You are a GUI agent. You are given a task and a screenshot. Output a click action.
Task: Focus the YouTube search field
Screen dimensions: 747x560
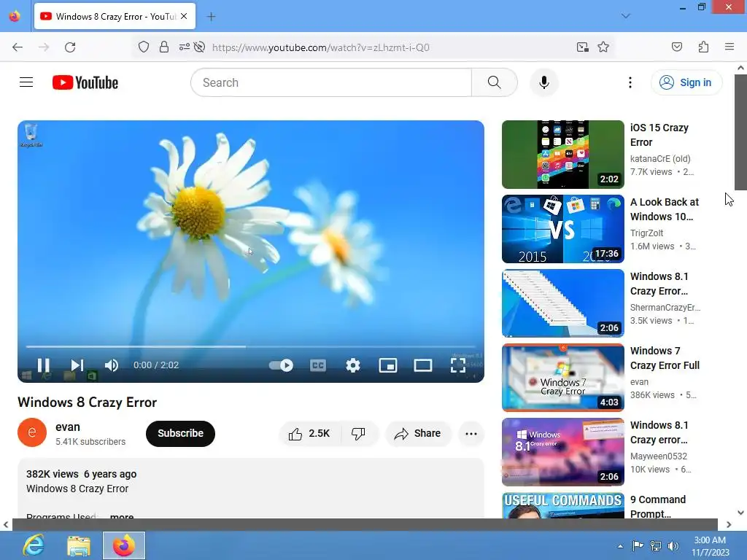click(331, 82)
